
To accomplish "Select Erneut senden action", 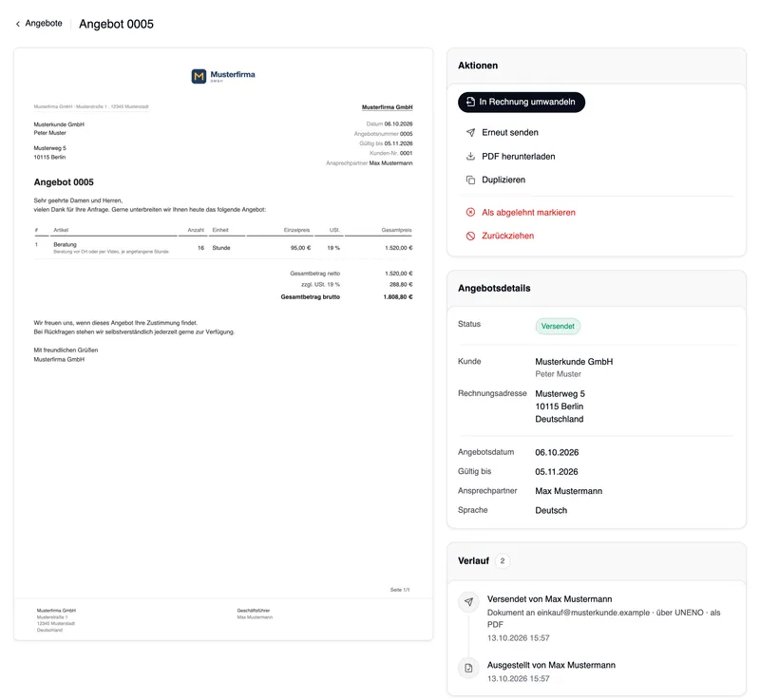I will click(x=510, y=132).
